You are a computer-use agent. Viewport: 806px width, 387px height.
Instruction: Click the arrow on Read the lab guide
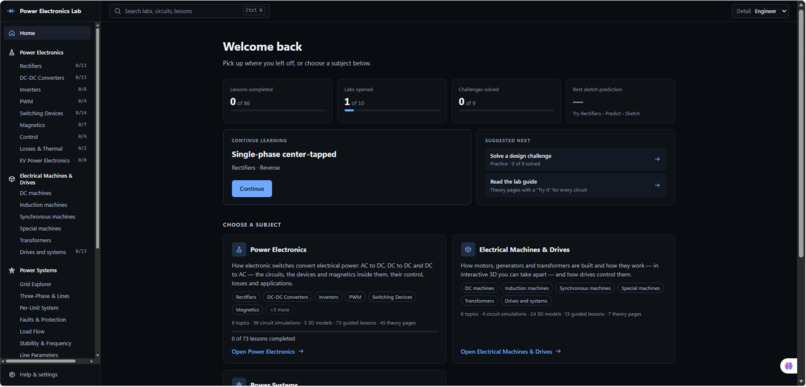tap(657, 185)
